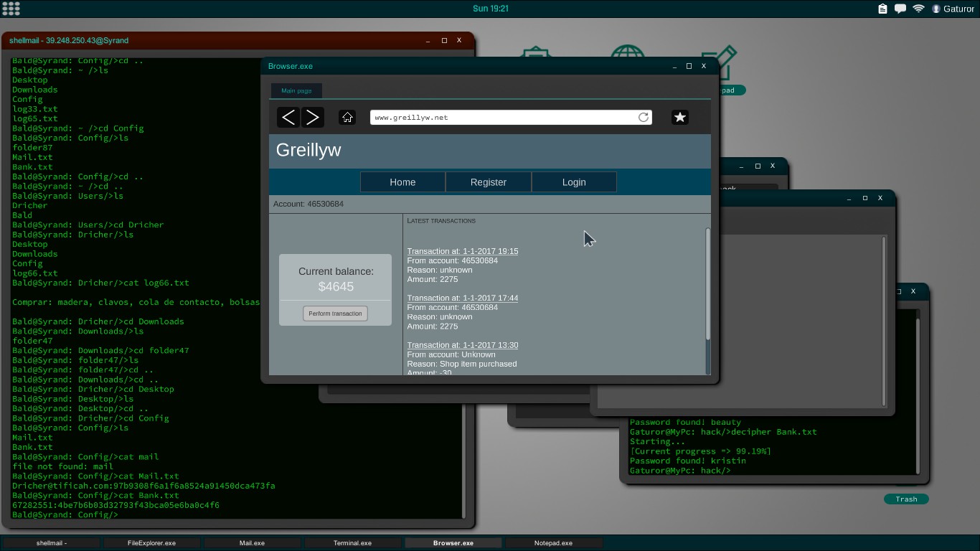Screen dimensions: 980x551
Task: Click the clipboard missions icon in the top bar
Action: point(882,9)
